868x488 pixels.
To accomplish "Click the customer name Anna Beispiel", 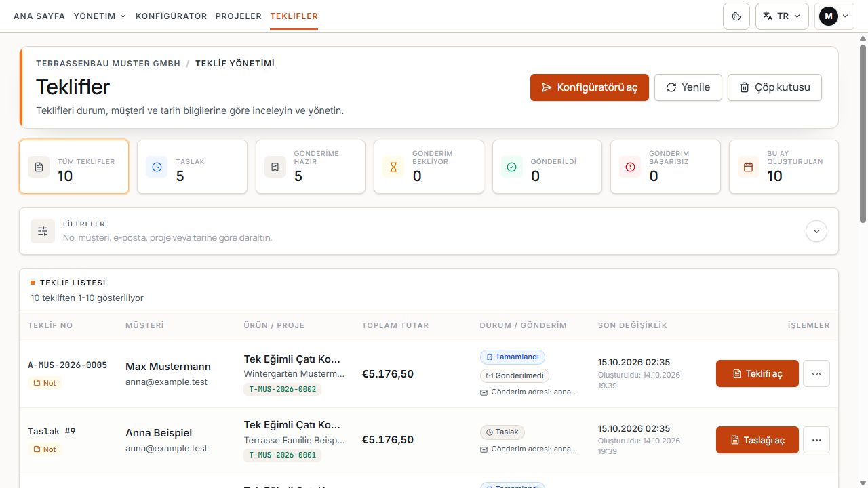I will click(159, 433).
